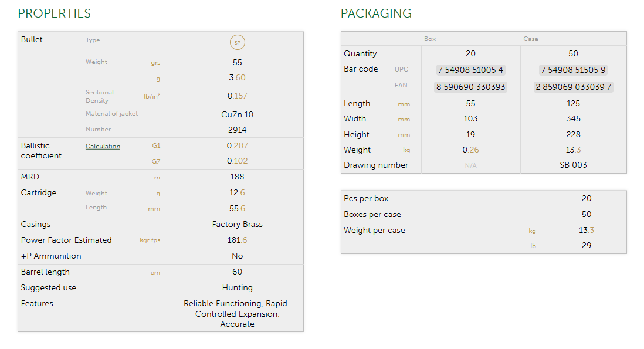Click the Case column header
The image size is (644, 349).
[x=531, y=39]
